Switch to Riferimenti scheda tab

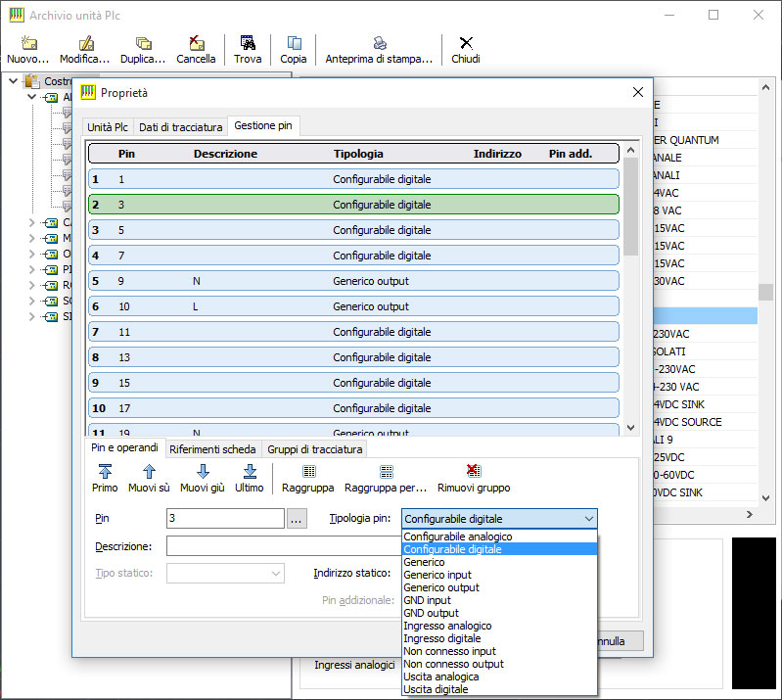[x=212, y=449]
